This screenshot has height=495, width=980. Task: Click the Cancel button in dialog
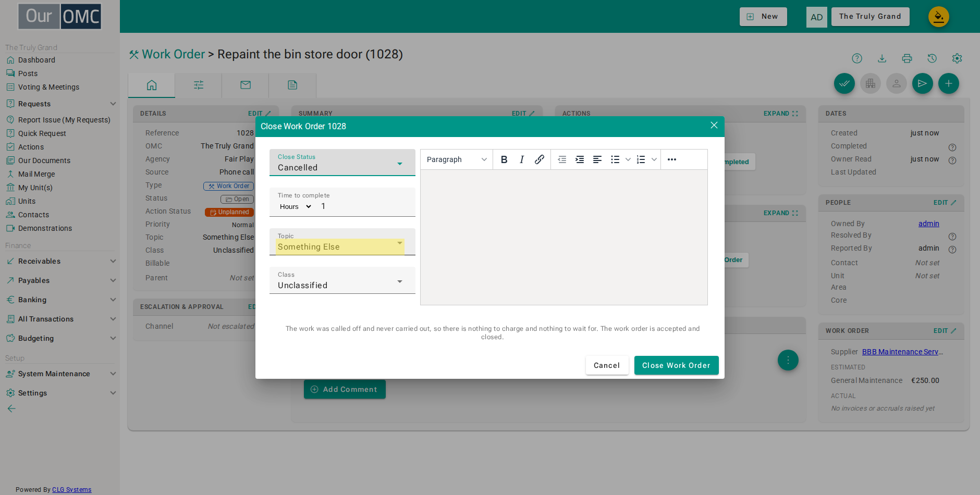point(607,365)
